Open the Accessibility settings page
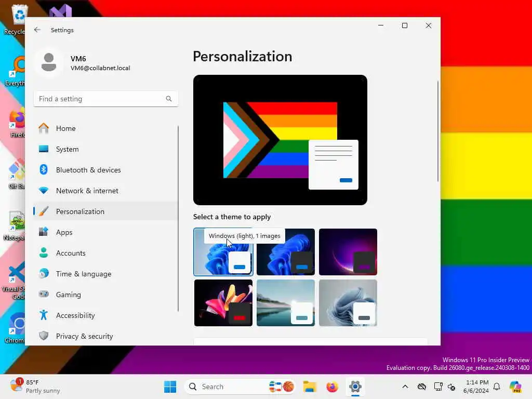The image size is (532, 399). click(106, 315)
